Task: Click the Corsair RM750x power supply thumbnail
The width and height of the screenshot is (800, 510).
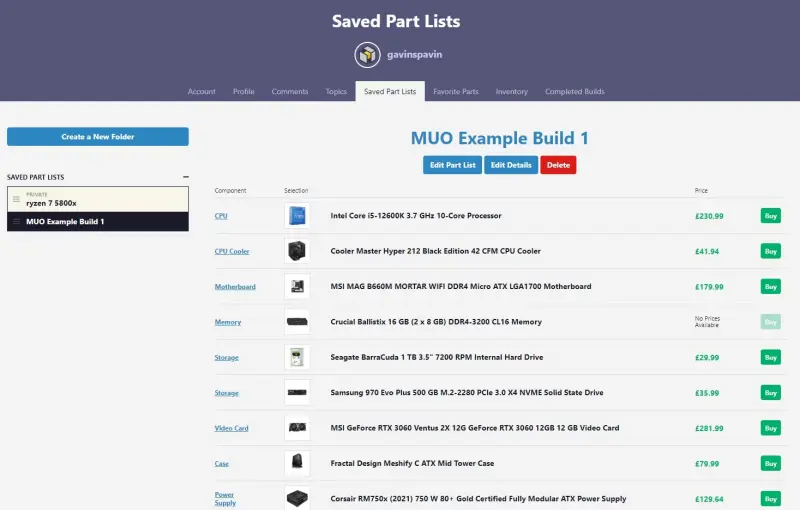Action: tap(297, 498)
